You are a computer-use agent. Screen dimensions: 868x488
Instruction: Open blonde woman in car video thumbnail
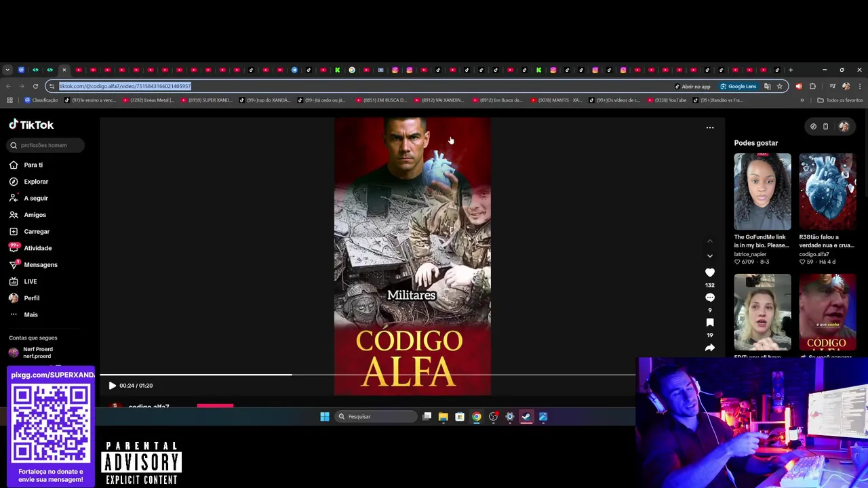point(762,312)
